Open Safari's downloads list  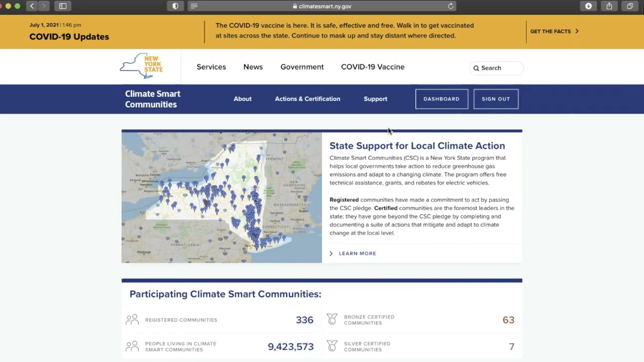(x=588, y=6)
